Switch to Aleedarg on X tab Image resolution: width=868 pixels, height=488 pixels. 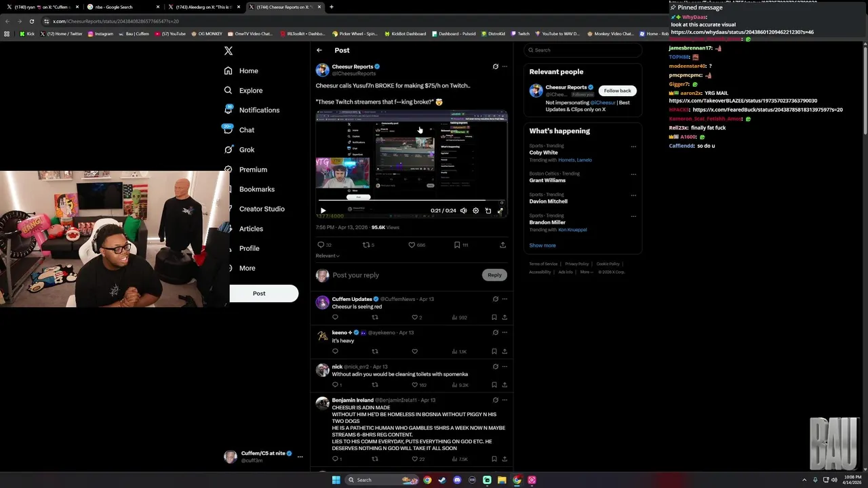(x=203, y=7)
